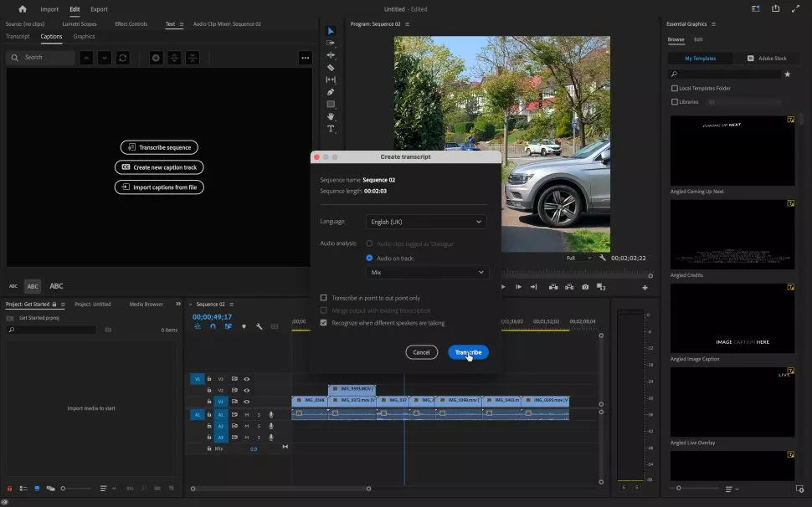Click the favorites star in Essential Graphics

click(787, 74)
